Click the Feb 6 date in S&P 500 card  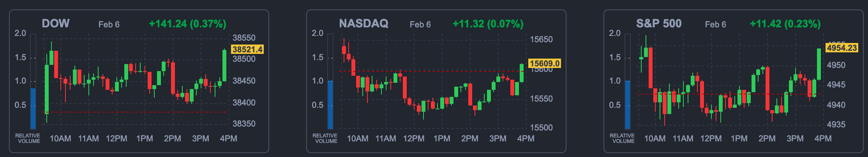[x=715, y=24]
